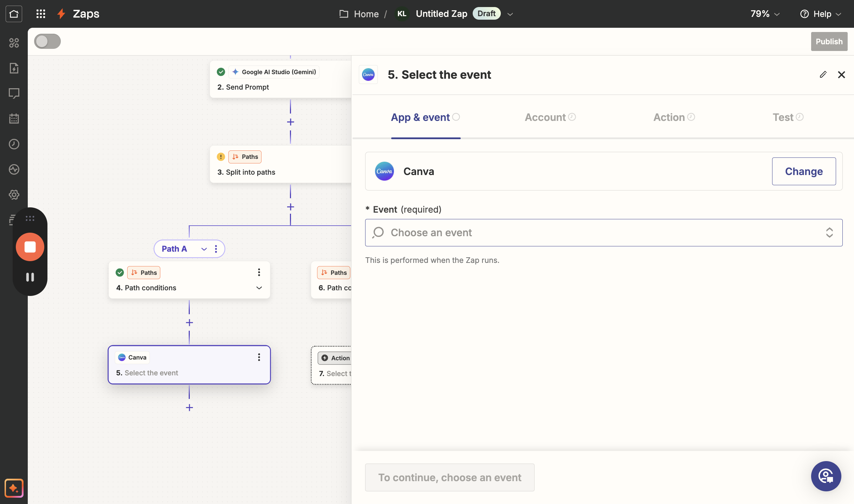Open the Zap file sidebar icon

click(14, 68)
